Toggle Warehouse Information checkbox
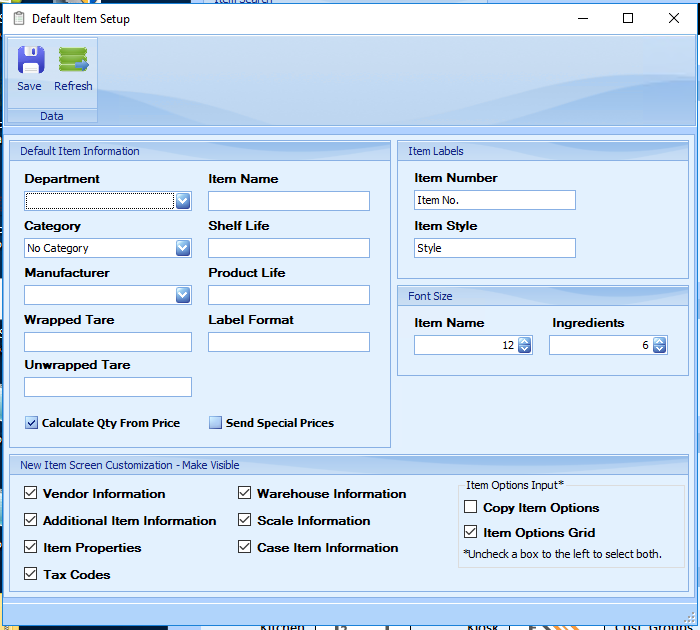 245,493
